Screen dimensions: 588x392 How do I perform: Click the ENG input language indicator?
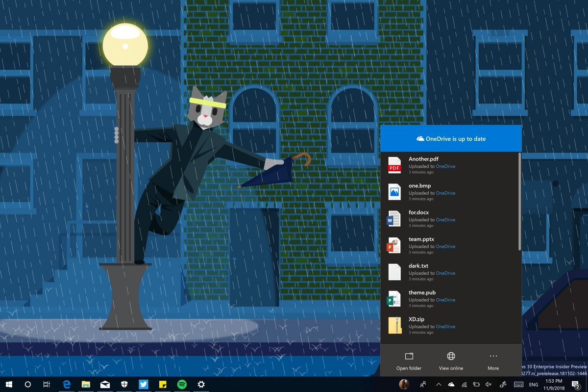coord(534,384)
